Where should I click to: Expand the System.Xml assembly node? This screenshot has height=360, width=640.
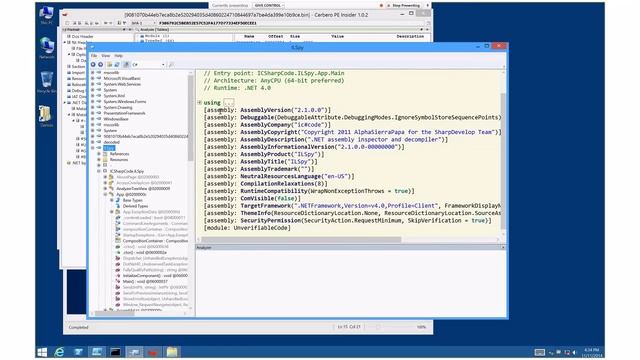(x=93, y=96)
